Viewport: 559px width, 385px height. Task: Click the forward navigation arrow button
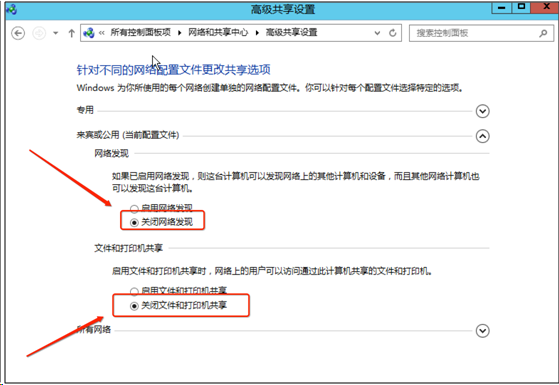(x=39, y=33)
